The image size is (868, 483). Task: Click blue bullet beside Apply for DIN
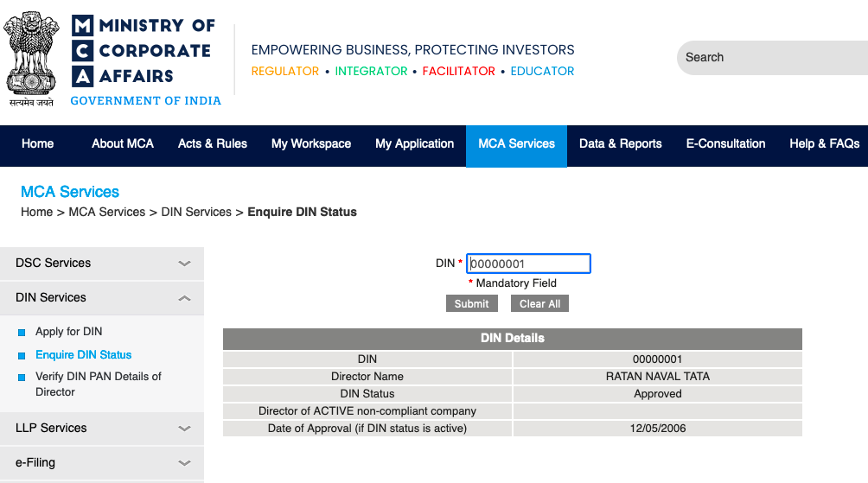click(x=22, y=332)
